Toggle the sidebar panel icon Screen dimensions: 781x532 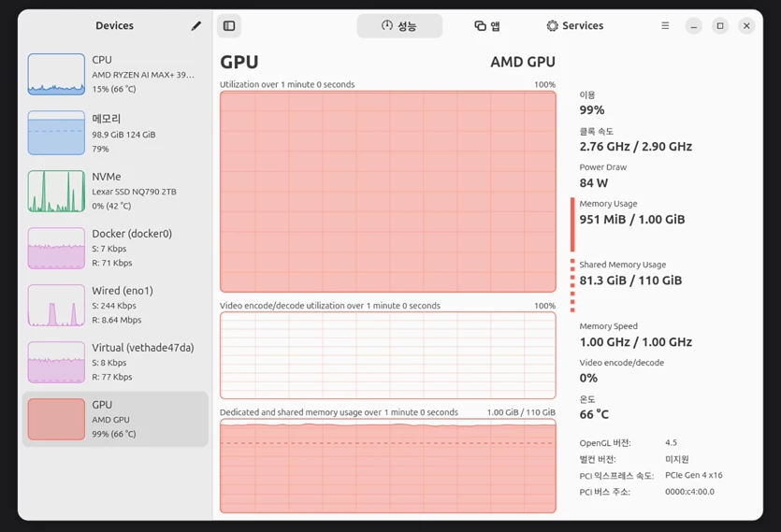(229, 26)
